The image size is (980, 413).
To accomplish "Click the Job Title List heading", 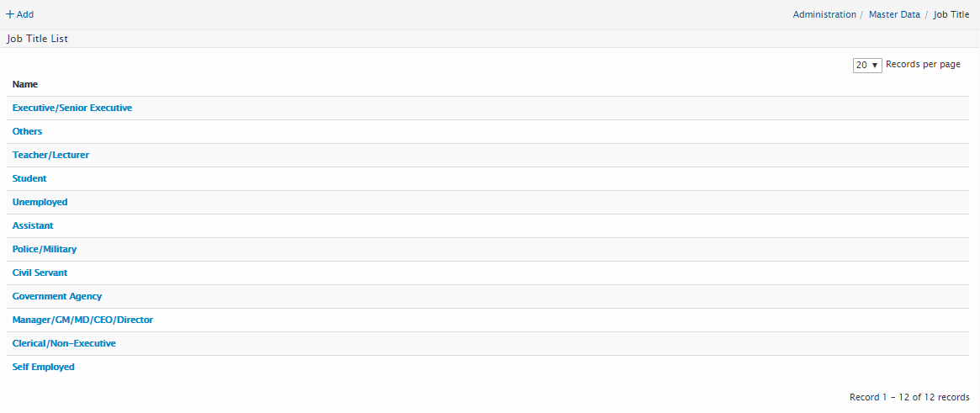I will [x=38, y=39].
